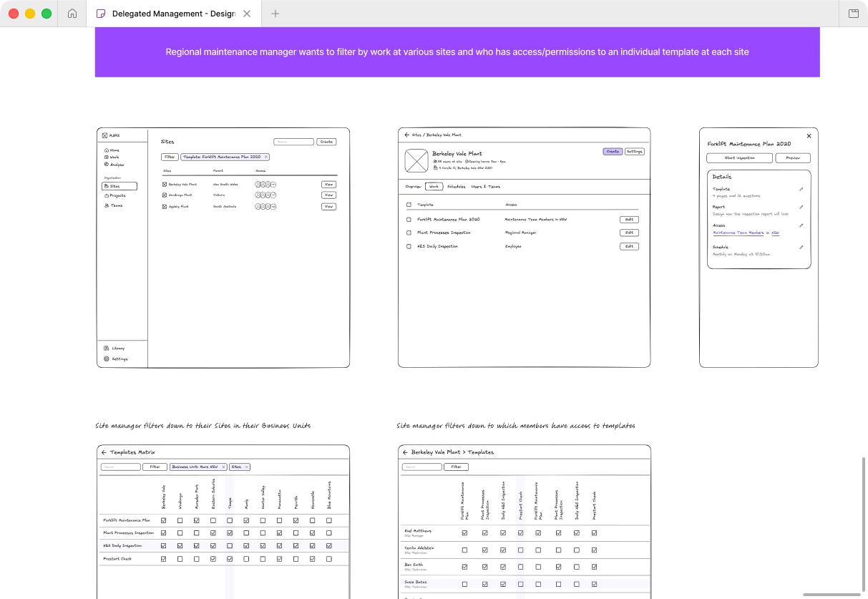Remove the Template: Forklift Maintenance Plan 2020 filter chip
This screenshot has height=599, width=868.
click(x=266, y=157)
